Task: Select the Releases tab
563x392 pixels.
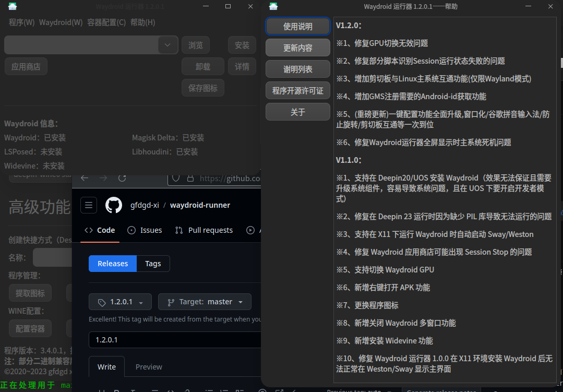Action: point(113,264)
